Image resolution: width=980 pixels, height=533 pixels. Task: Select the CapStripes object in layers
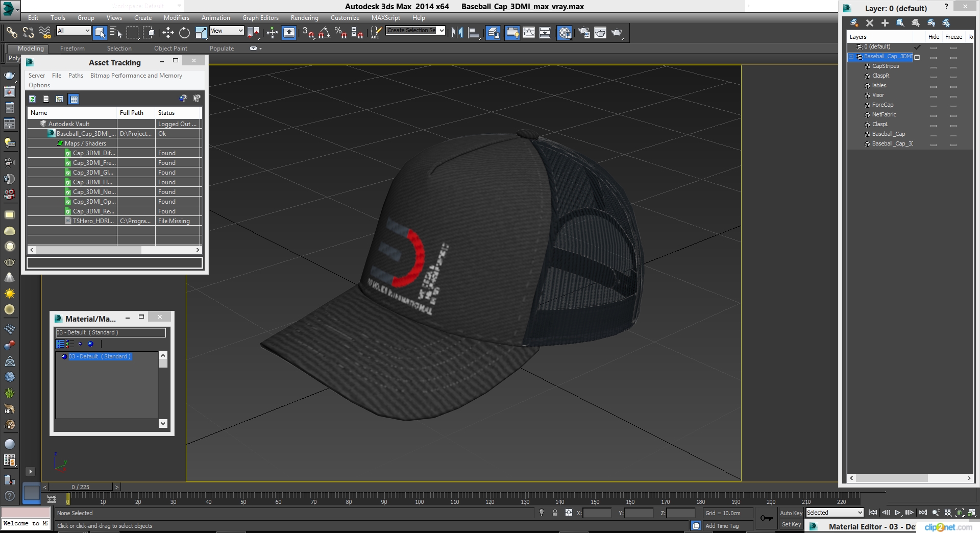885,66
